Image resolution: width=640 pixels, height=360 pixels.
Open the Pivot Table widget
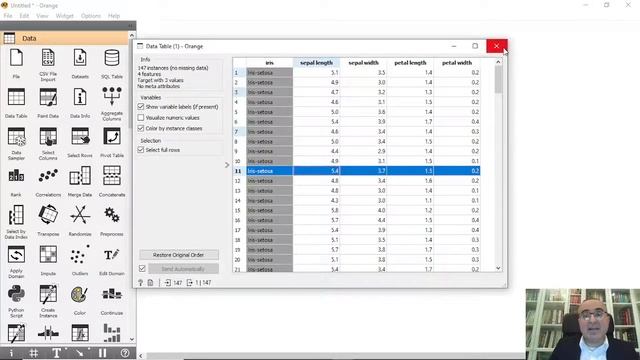coord(112,137)
